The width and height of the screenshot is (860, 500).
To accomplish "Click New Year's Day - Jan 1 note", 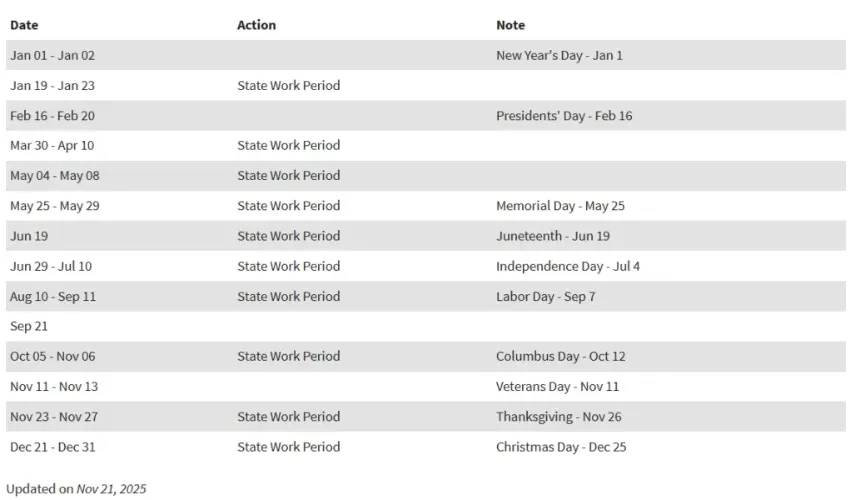I will coord(559,55).
